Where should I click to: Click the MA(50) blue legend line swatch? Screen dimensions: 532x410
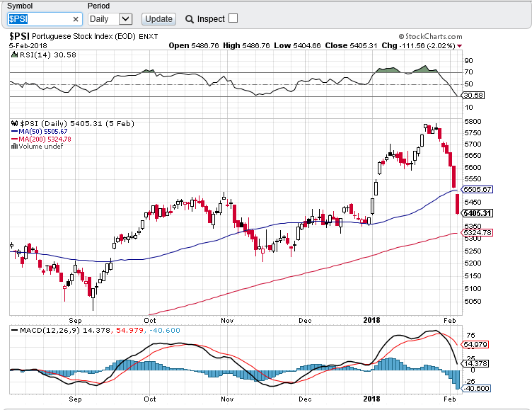pyautogui.click(x=15, y=131)
